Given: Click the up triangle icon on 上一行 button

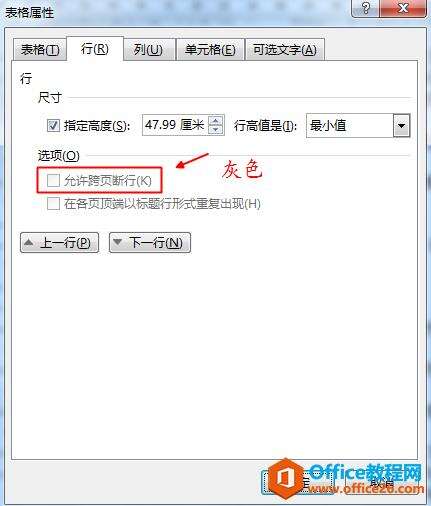Looking at the screenshot, I should tap(29, 242).
